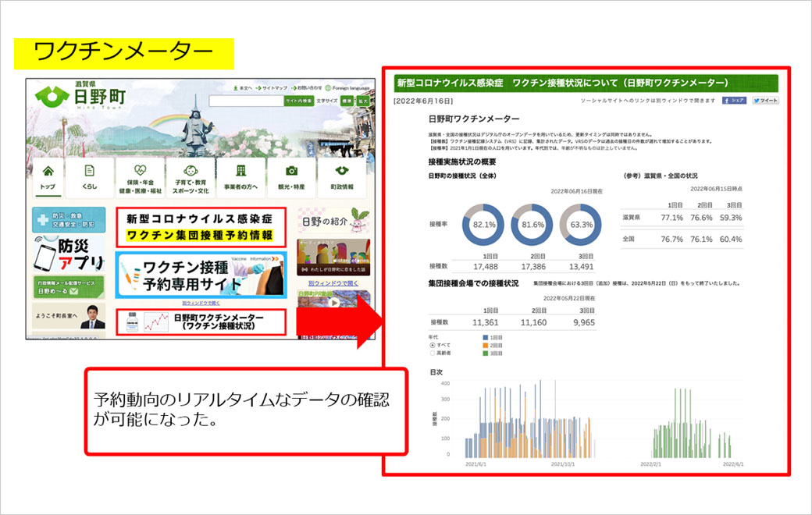The image size is (812, 515).
Task: Click the サイト内検索 search button
Action: [x=299, y=101]
